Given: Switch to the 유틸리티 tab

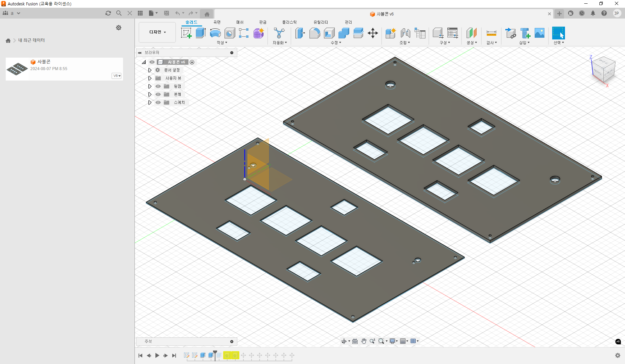Looking at the screenshot, I should 321,22.
